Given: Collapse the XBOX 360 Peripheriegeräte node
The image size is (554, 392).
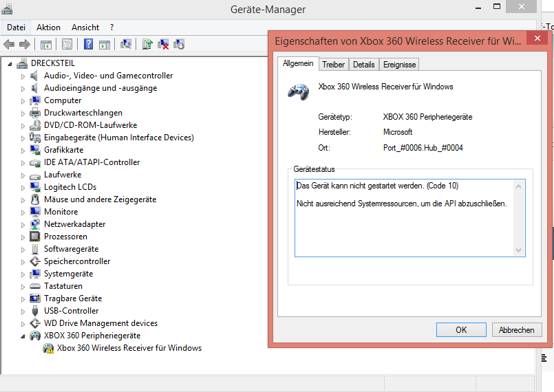Looking at the screenshot, I should point(23,336).
